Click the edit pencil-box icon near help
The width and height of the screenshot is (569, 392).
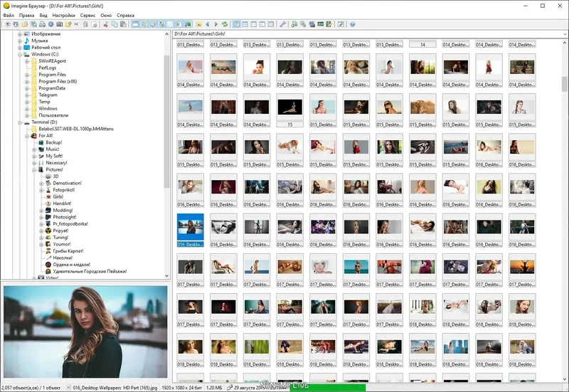tap(341, 24)
